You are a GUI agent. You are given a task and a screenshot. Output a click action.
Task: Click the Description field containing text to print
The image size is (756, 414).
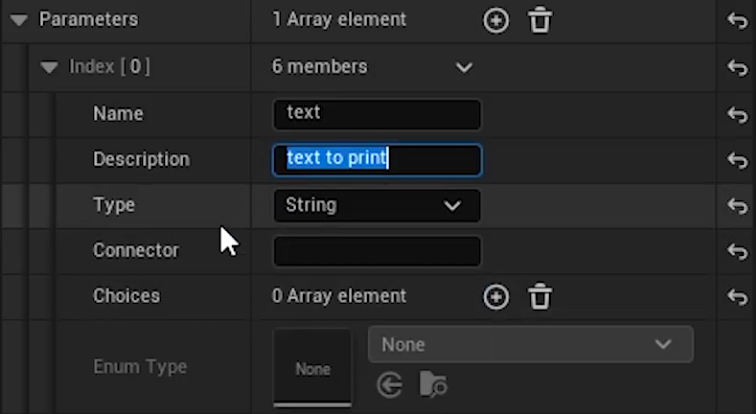377,160
